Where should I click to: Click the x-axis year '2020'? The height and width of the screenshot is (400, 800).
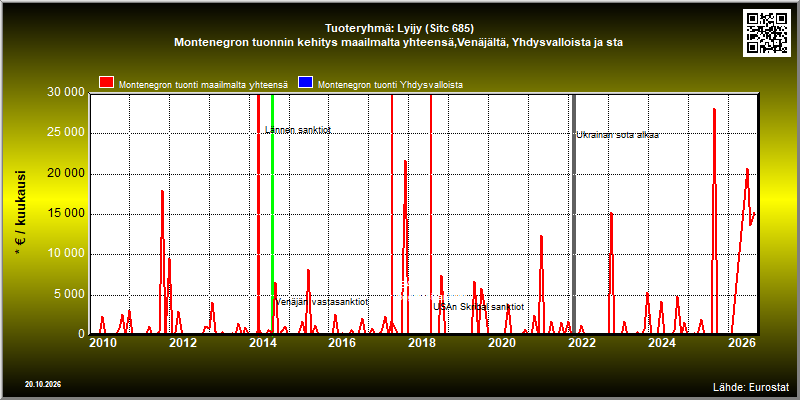(502, 343)
